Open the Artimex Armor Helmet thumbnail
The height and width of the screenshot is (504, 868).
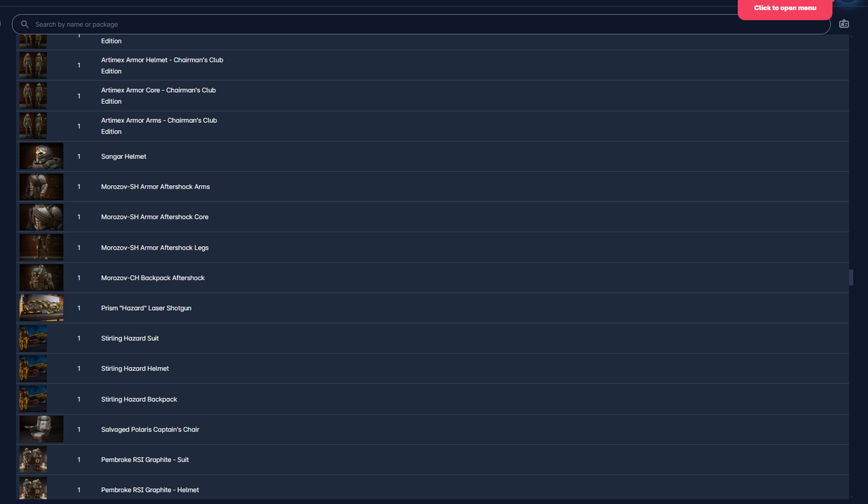(33, 65)
